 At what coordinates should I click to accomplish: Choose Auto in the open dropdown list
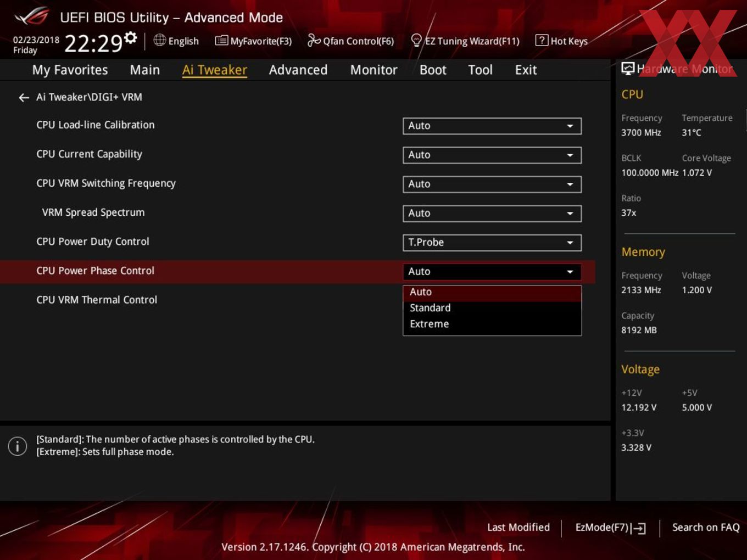[x=492, y=293]
